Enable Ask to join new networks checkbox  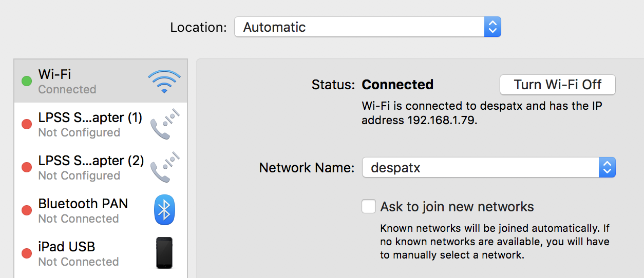click(369, 206)
